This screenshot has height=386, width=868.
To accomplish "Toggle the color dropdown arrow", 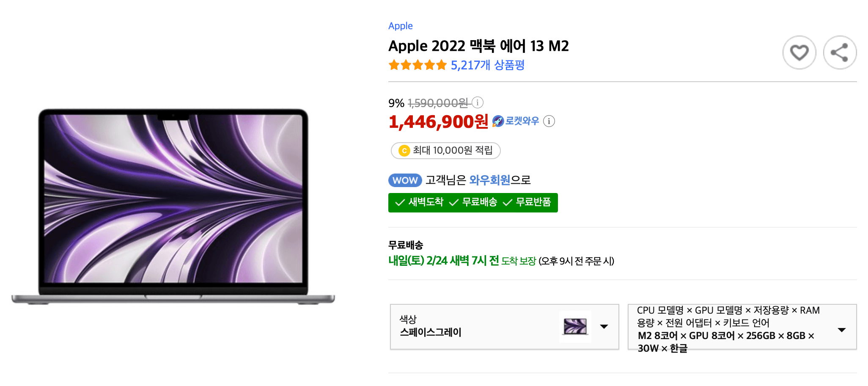I will coord(604,327).
